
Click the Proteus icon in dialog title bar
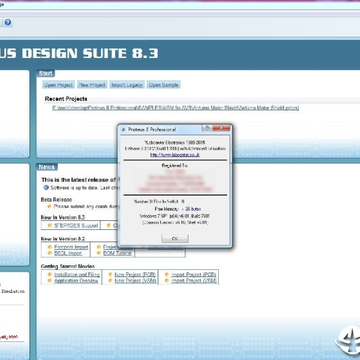coord(123,129)
